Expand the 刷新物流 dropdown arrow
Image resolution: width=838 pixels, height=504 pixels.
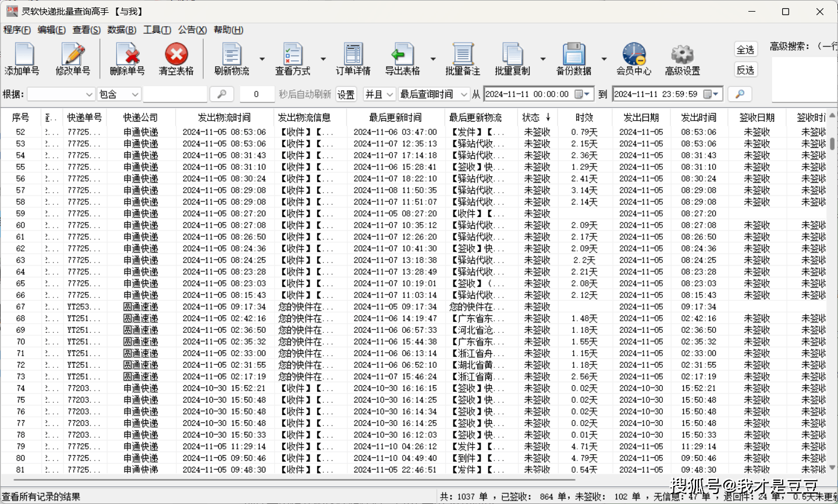pos(262,59)
